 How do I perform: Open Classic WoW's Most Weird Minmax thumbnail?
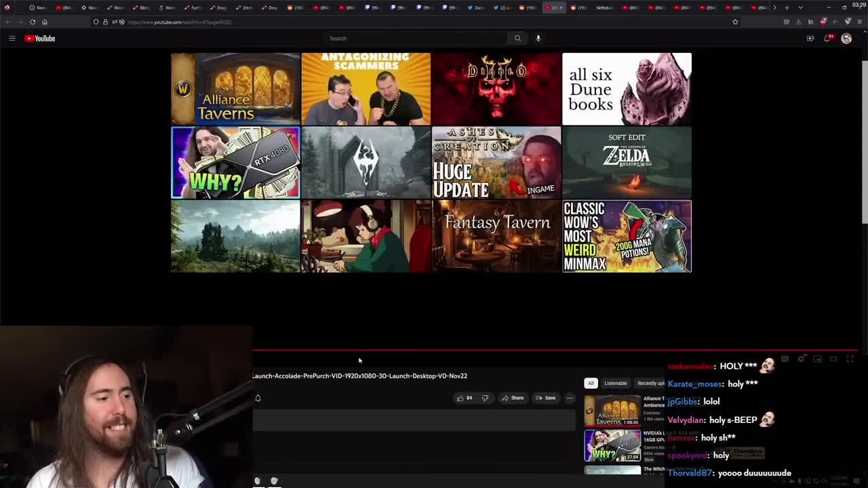coord(627,236)
